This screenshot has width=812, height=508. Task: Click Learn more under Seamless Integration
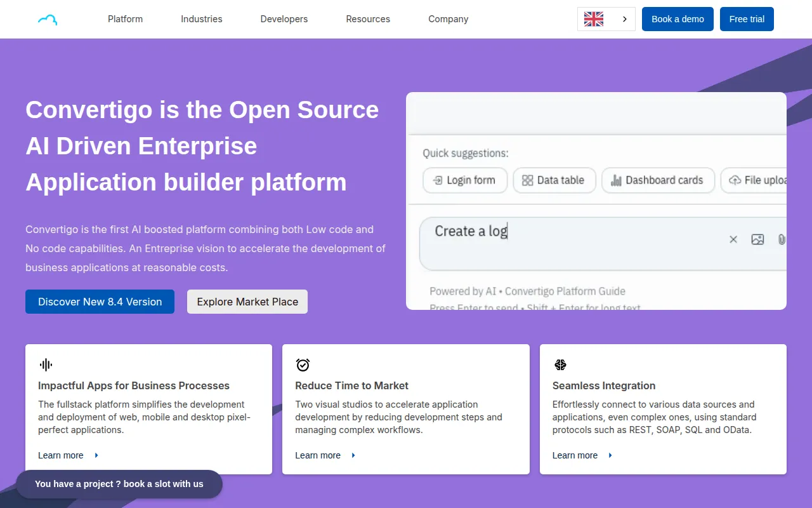(x=582, y=455)
